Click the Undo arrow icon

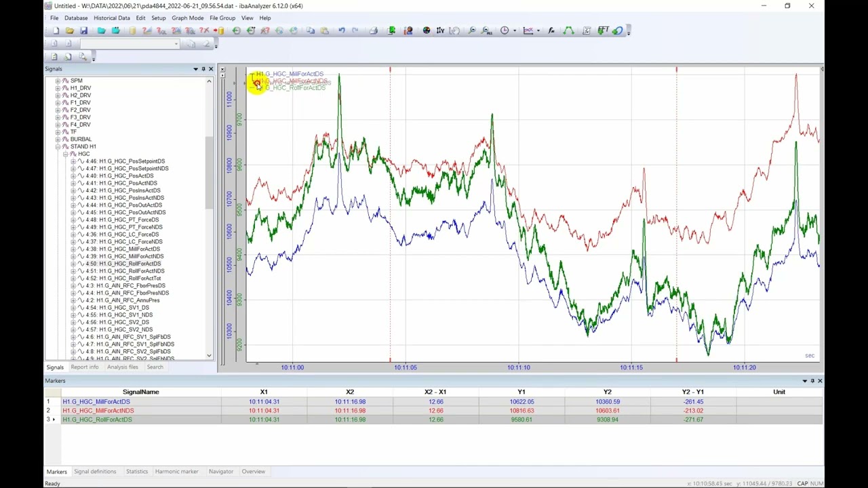point(341,30)
